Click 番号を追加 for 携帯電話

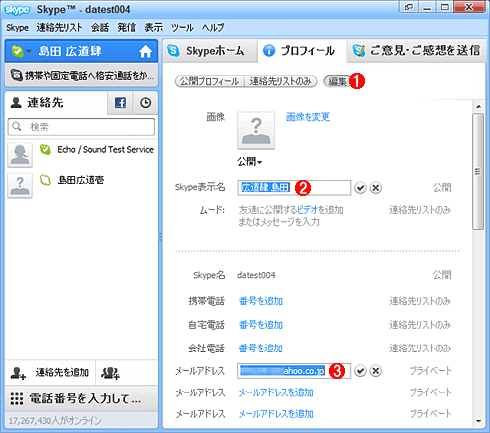(x=261, y=301)
